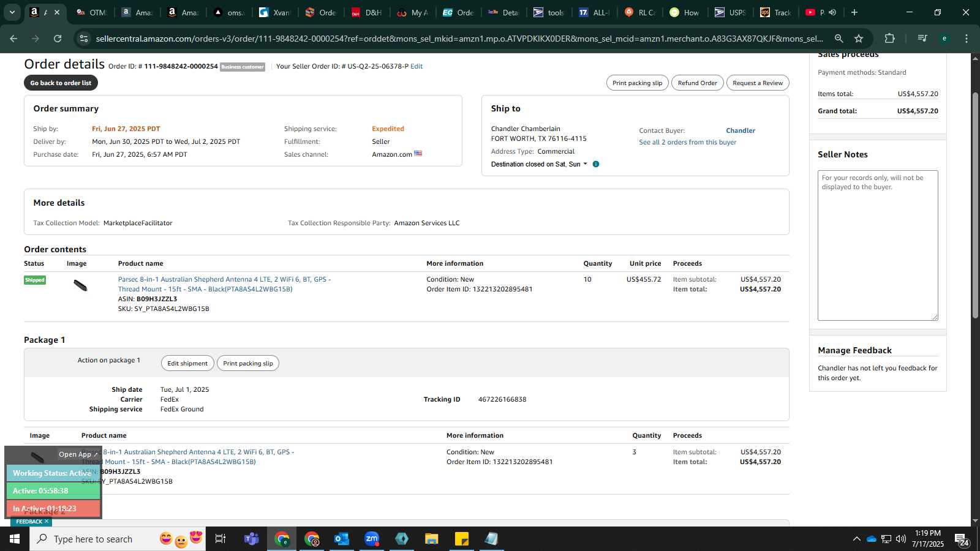Contact buyer Chandler link
This screenshot has height=551, width=980.
coord(741,130)
